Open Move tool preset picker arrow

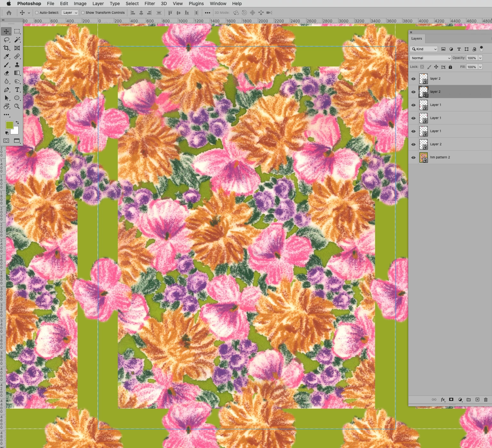29,13
